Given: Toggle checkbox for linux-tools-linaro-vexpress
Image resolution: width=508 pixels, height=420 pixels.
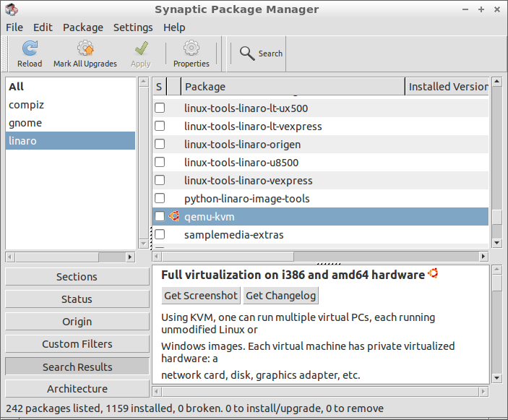Looking at the screenshot, I should [160, 180].
